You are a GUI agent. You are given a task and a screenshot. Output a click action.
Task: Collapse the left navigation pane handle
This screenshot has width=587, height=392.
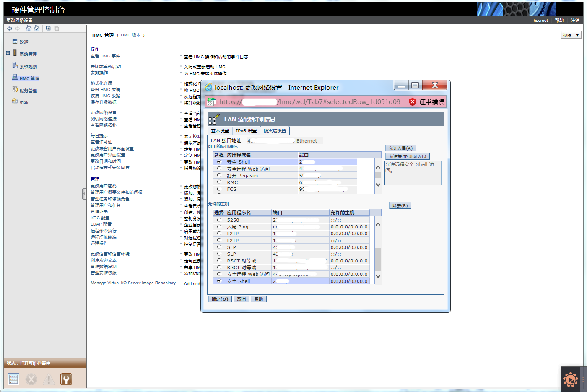(x=84, y=193)
